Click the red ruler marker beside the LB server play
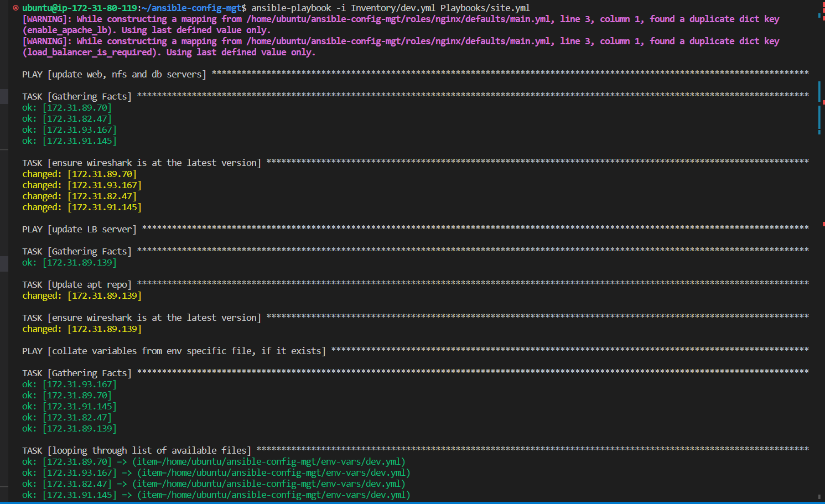Screen dimensions: 825x504 pos(823,224)
